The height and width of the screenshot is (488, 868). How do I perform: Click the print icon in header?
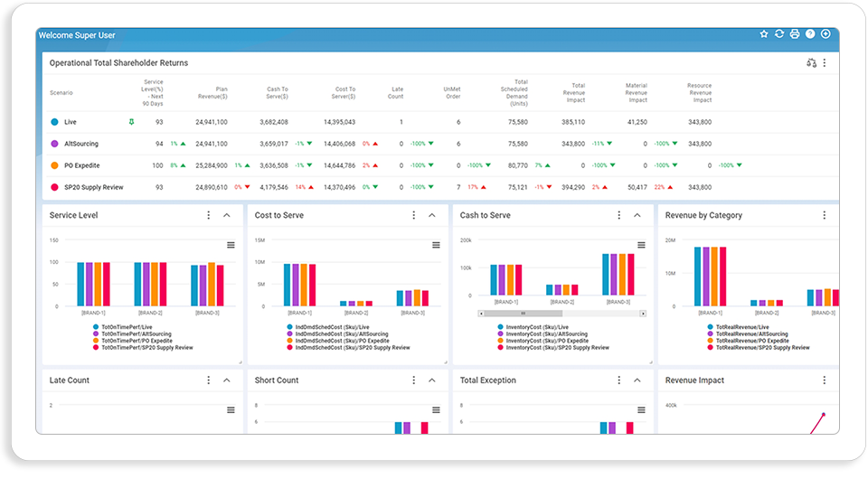[x=795, y=34]
